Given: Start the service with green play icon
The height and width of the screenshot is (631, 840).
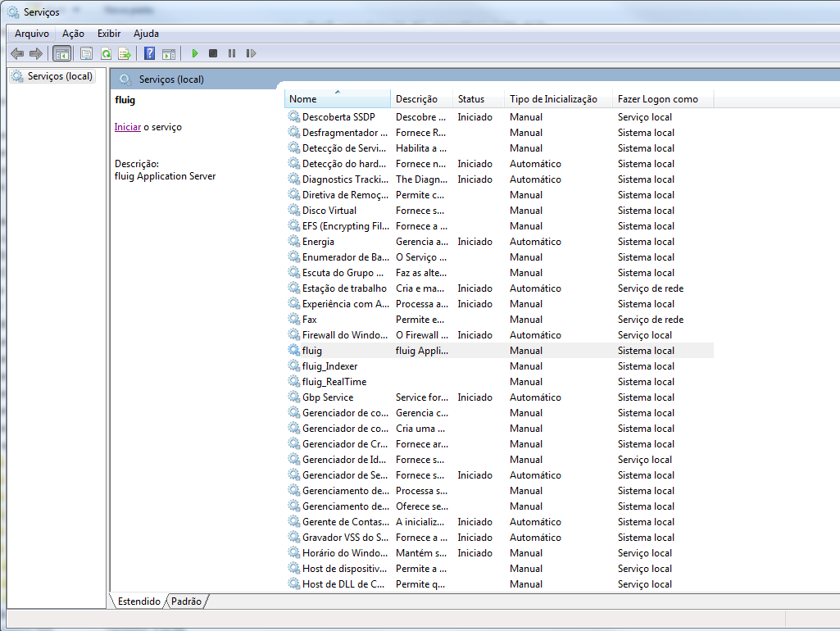Looking at the screenshot, I should [195, 53].
